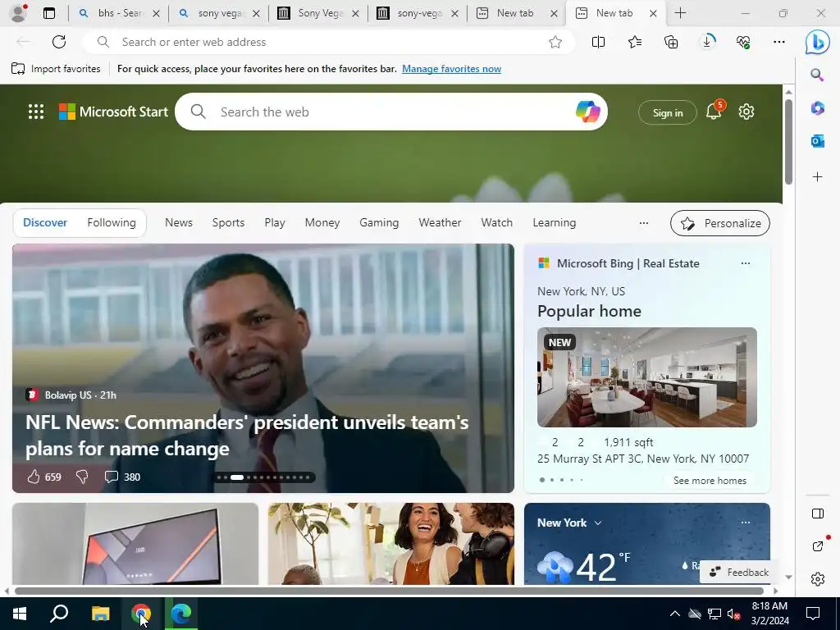Image resolution: width=840 pixels, height=630 pixels.
Task: Open split screen icon
Action: [x=598, y=42]
